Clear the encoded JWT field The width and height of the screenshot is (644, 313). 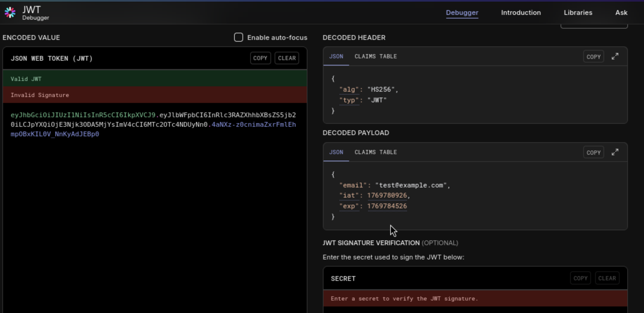[287, 58]
